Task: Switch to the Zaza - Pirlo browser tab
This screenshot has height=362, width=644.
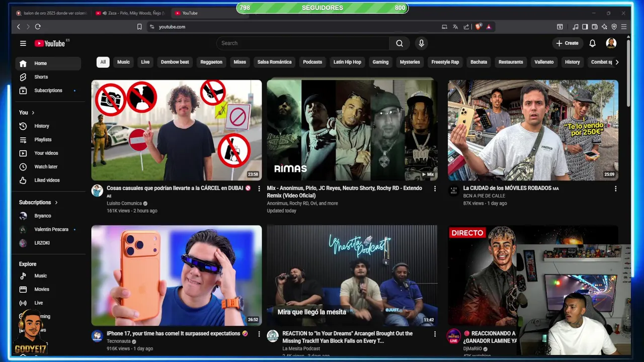Action: point(130,13)
